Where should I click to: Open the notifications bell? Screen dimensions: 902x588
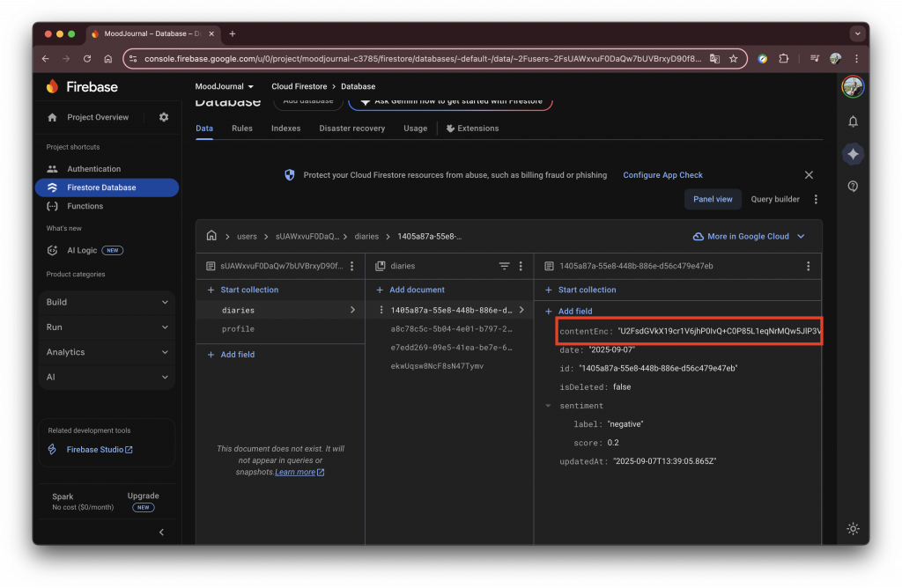click(x=853, y=121)
